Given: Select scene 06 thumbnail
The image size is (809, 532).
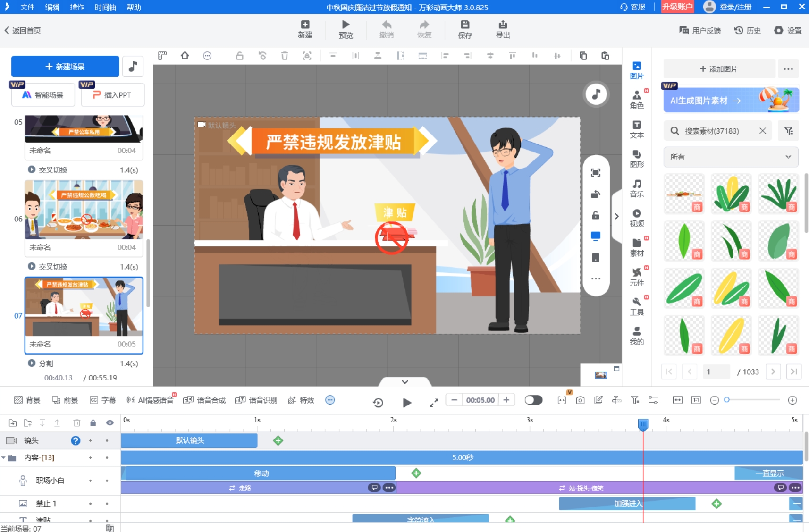Looking at the screenshot, I should (x=84, y=210).
